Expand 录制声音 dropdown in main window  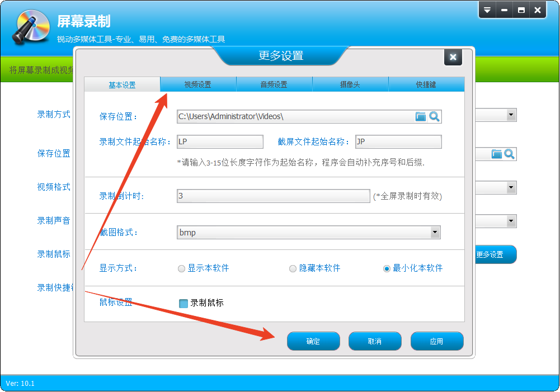511,221
